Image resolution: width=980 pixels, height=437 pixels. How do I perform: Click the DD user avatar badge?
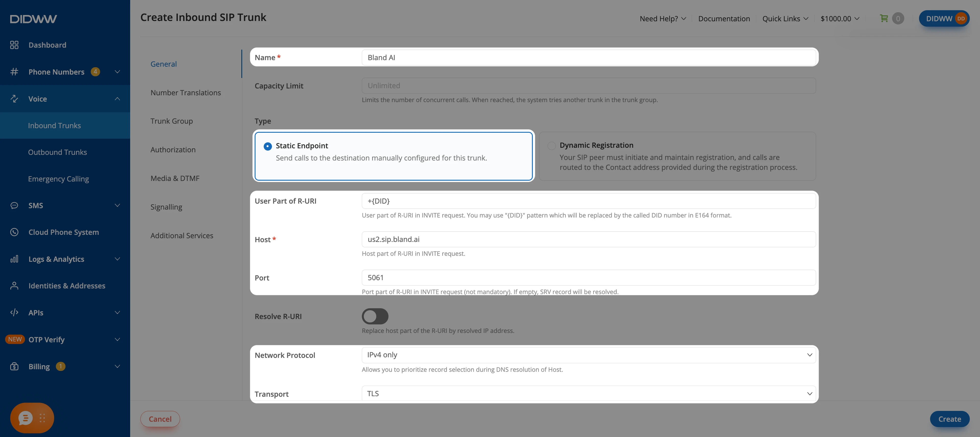pyautogui.click(x=961, y=19)
